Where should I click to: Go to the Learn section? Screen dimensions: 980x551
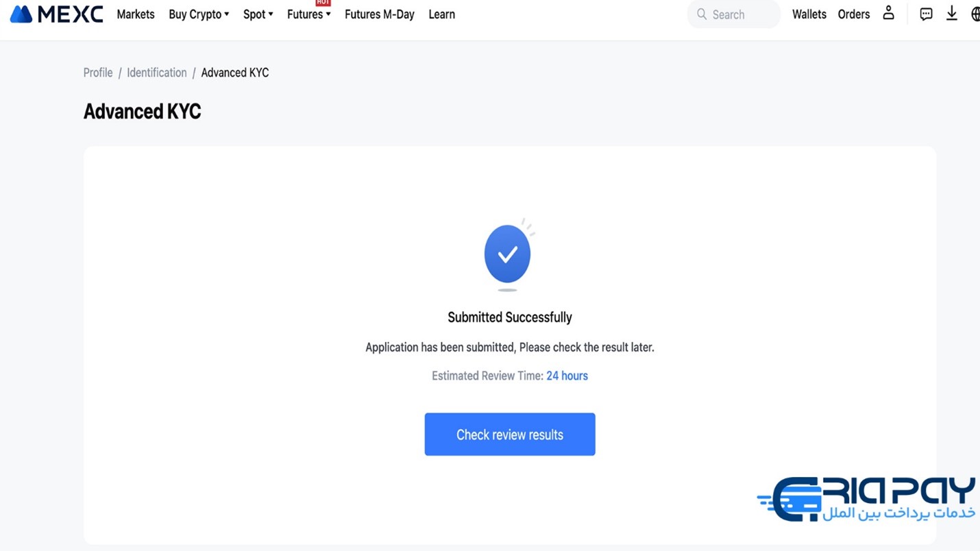click(441, 14)
